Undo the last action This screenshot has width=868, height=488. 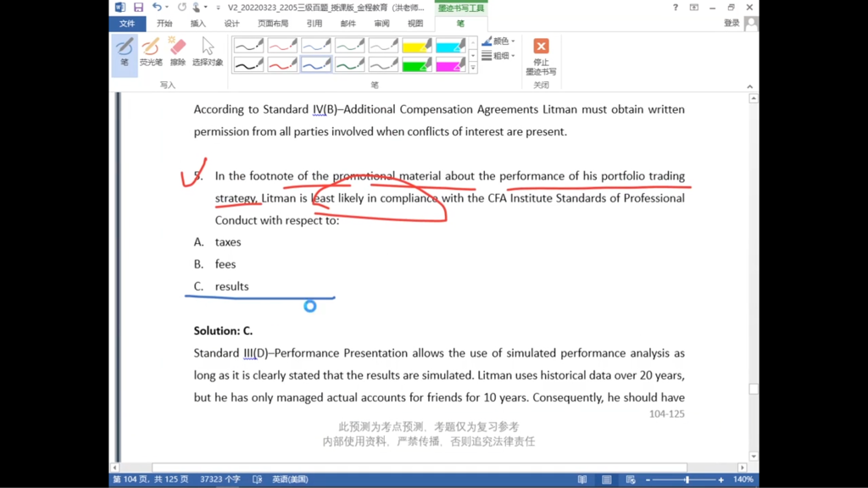pos(157,7)
